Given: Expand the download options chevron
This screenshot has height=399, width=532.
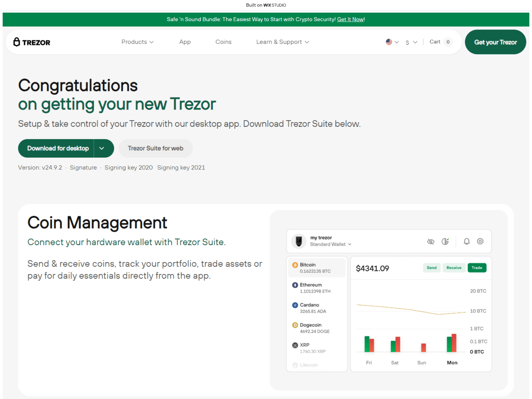Looking at the screenshot, I should click(x=102, y=148).
